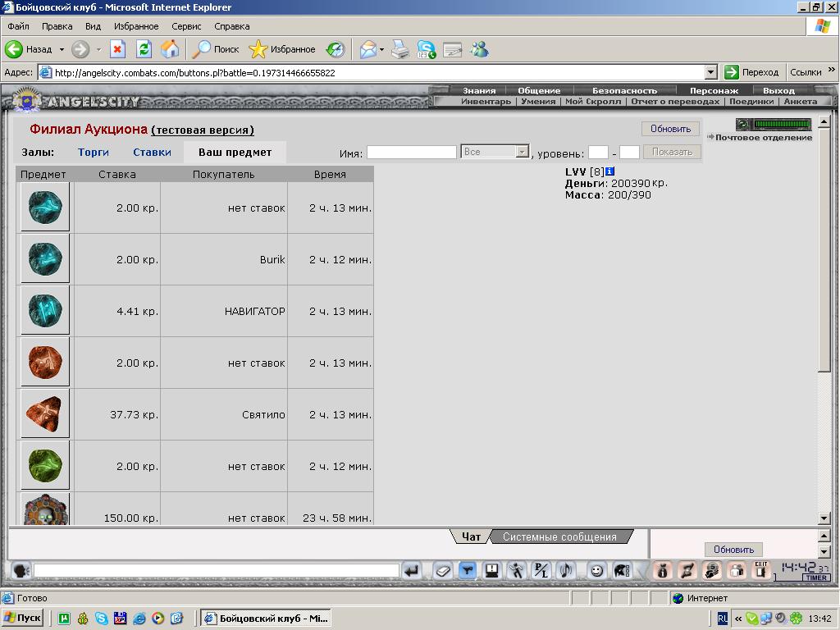Viewport: 840px width, 630px height.
Task: Click the EXIT door icon
Action: click(x=761, y=570)
